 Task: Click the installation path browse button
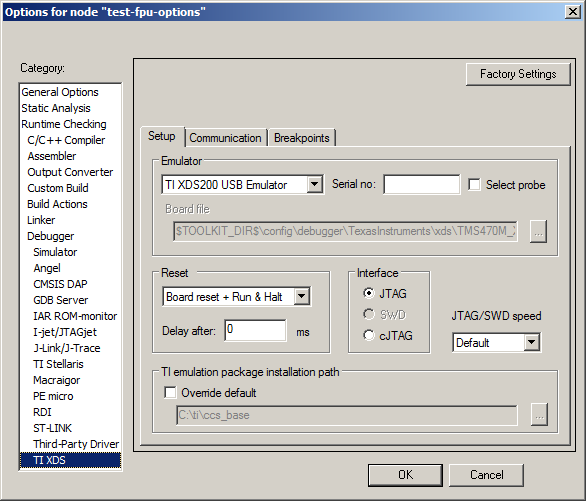539,415
